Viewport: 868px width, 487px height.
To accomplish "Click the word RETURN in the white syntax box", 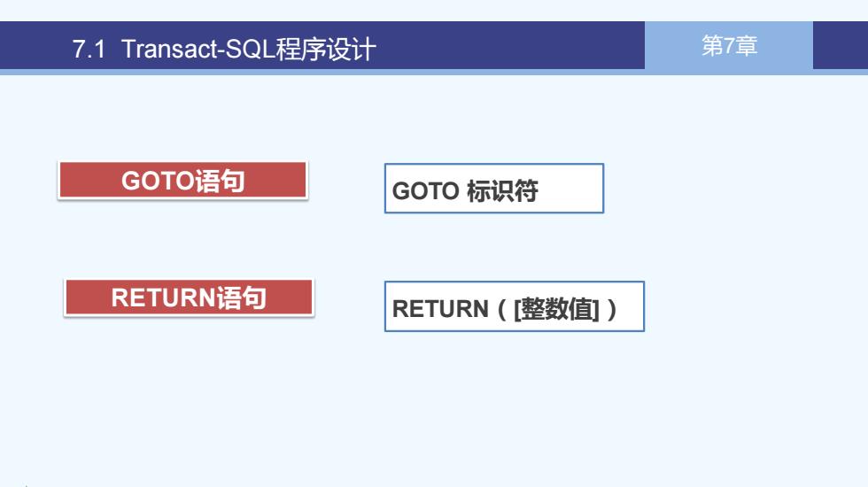I will 440,309.
